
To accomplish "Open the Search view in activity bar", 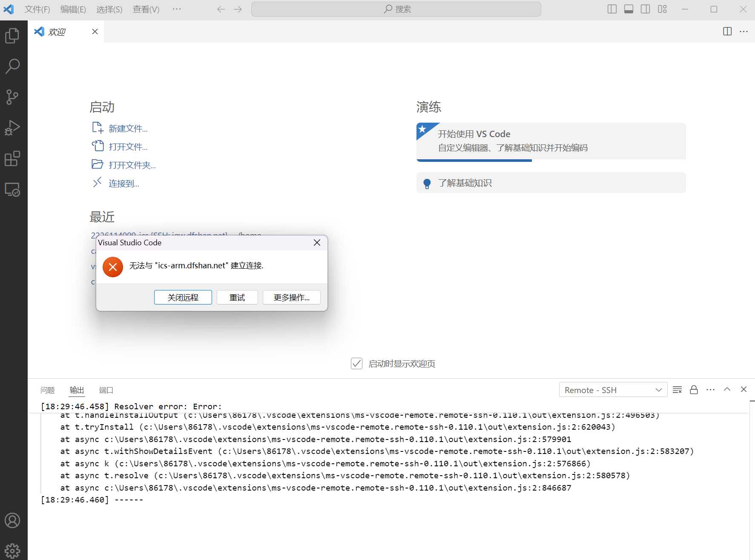I will pos(12,66).
